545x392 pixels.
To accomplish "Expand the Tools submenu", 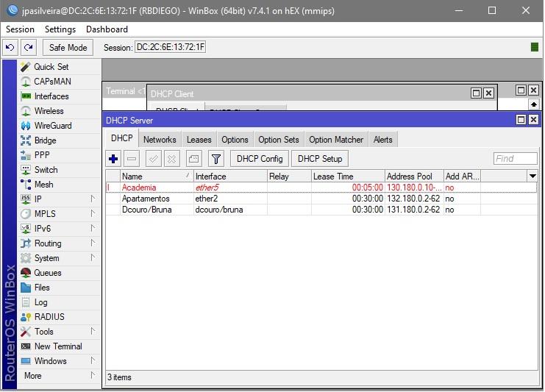I will tap(59, 332).
